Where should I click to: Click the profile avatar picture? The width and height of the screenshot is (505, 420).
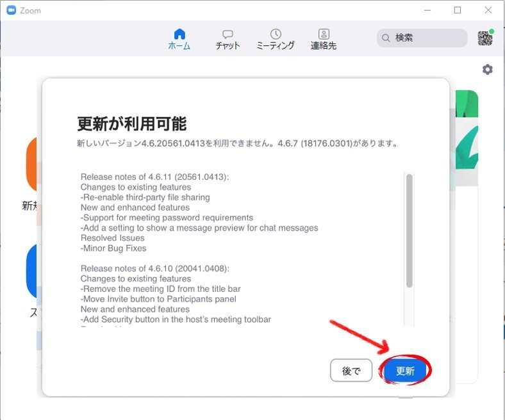coord(485,38)
